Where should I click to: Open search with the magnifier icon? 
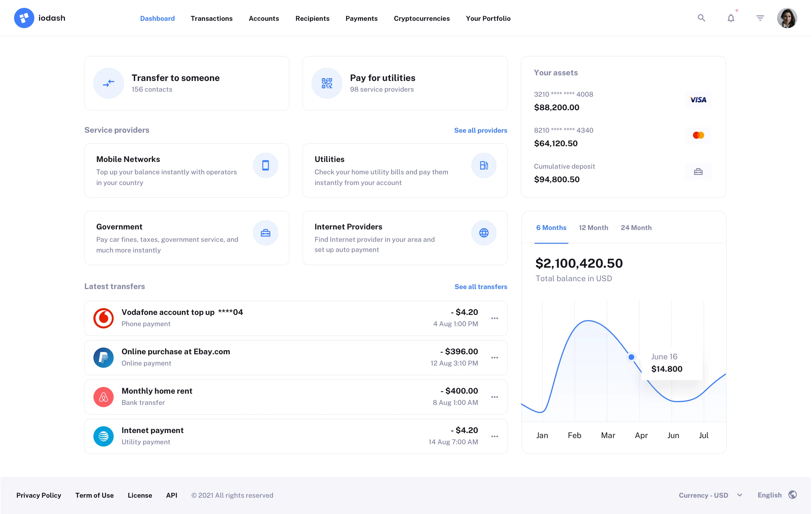pyautogui.click(x=701, y=18)
